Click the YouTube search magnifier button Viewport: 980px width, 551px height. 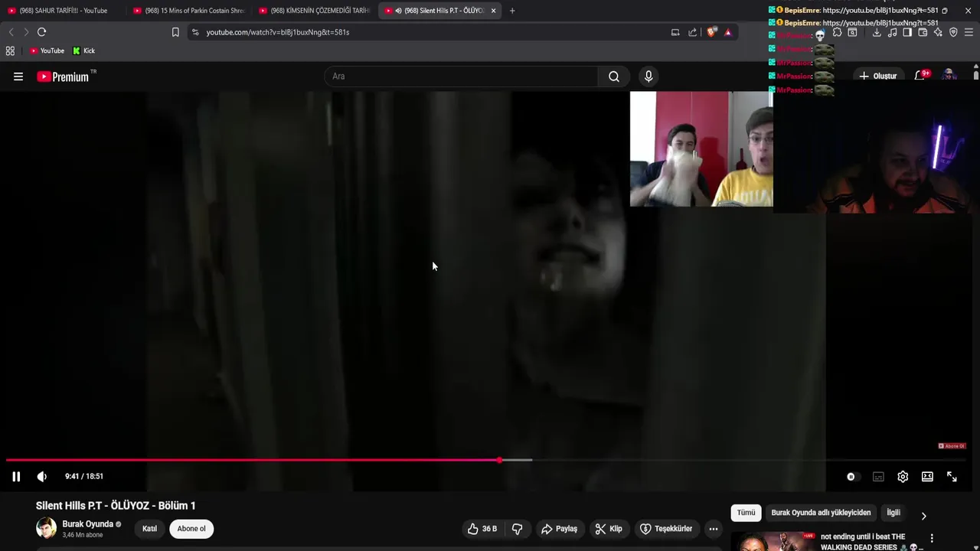point(614,77)
